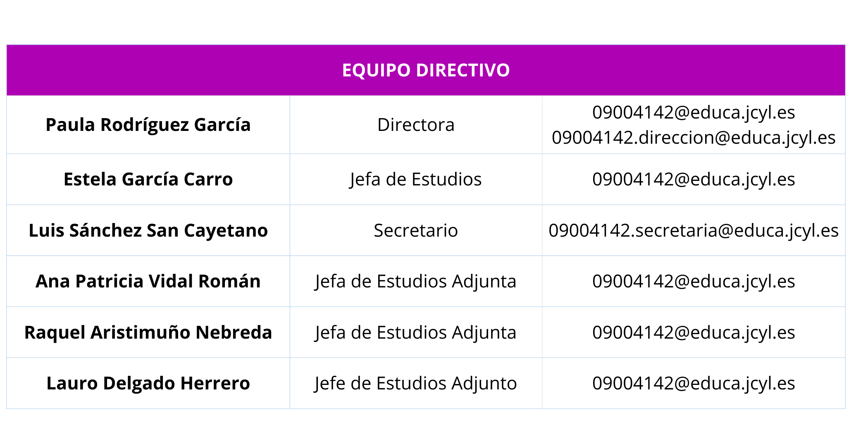Select the name Ana Patricia Vidal Román

[x=148, y=281]
